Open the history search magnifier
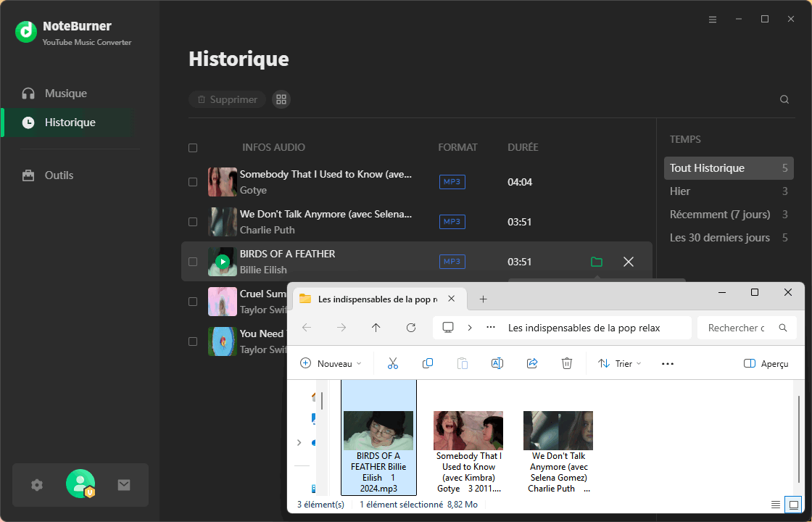Viewport: 812px width, 522px height. coord(784,99)
